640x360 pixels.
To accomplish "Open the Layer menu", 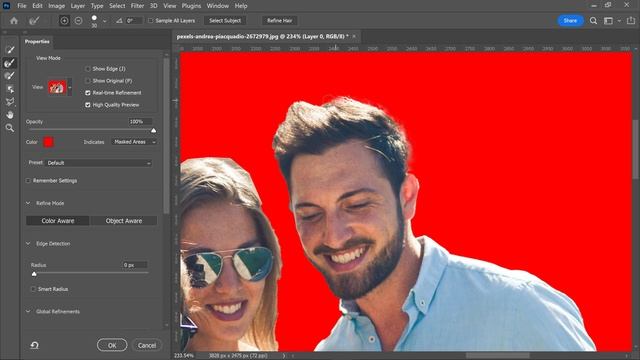I will coord(78,6).
